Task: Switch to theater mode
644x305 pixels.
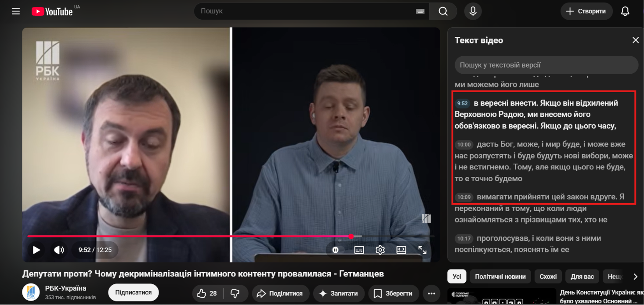Action: click(401, 250)
